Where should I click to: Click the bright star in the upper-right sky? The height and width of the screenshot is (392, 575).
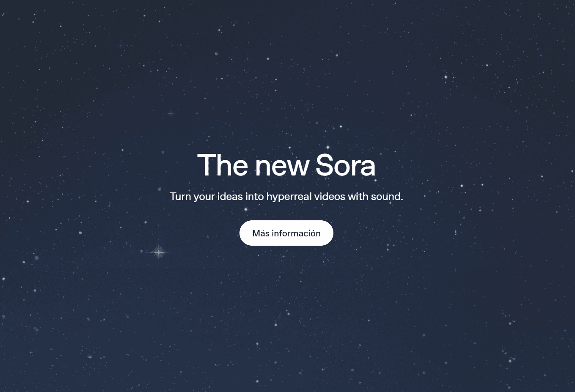446,77
